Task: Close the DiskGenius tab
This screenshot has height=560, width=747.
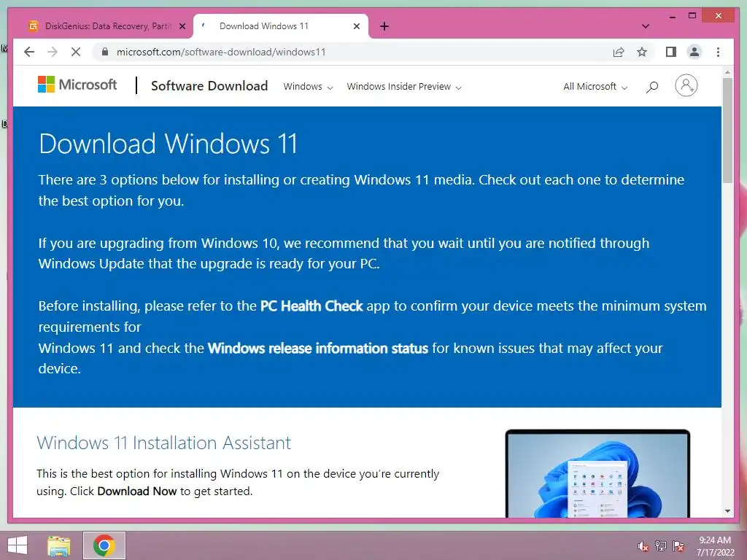Action: [182, 26]
